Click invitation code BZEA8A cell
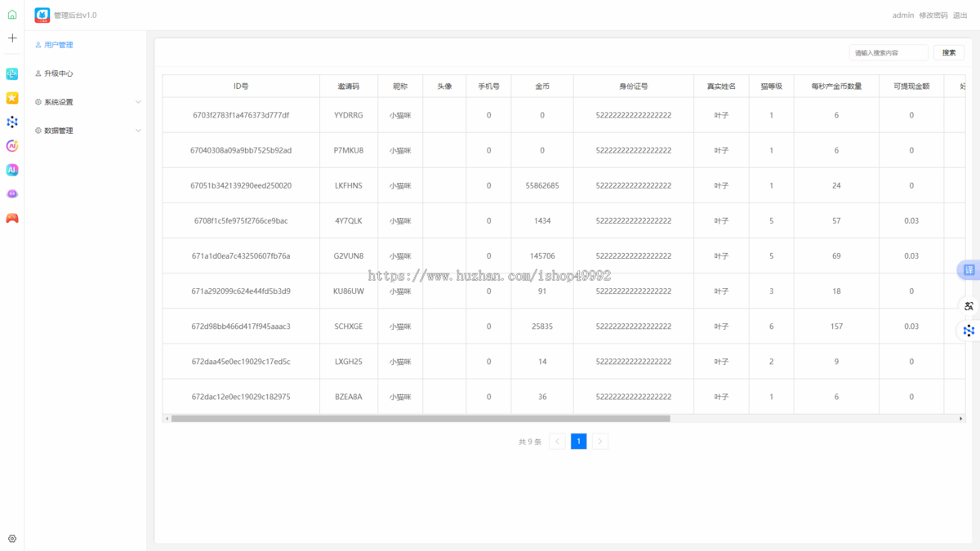The image size is (980, 551). (349, 397)
